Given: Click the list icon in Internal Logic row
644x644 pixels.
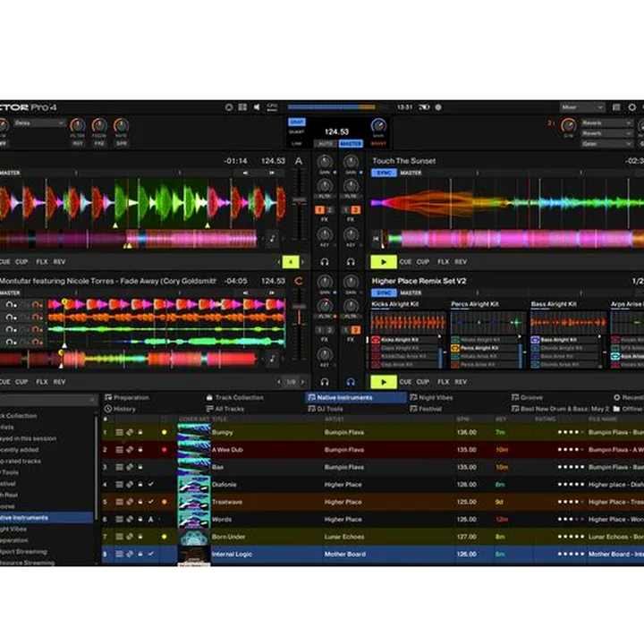Looking at the screenshot, I should (119, 554).
